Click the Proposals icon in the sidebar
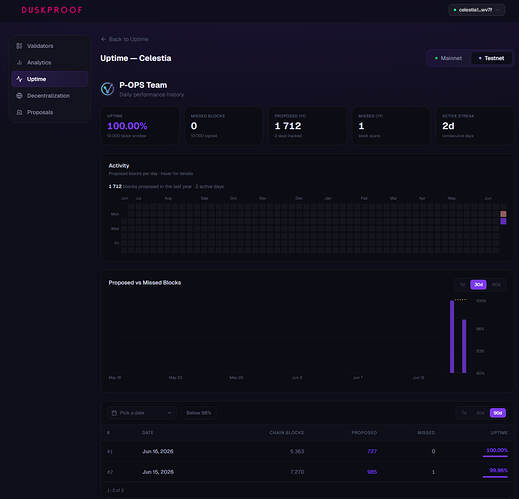 19,112
